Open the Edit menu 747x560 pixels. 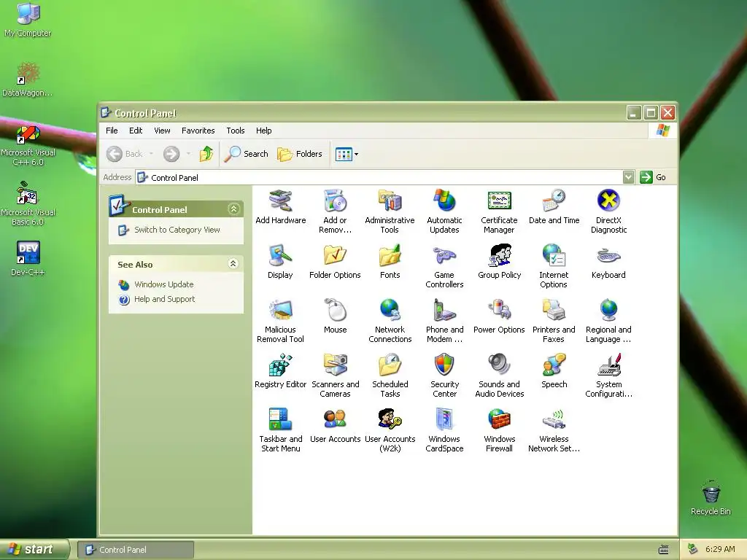click(136, 131)
